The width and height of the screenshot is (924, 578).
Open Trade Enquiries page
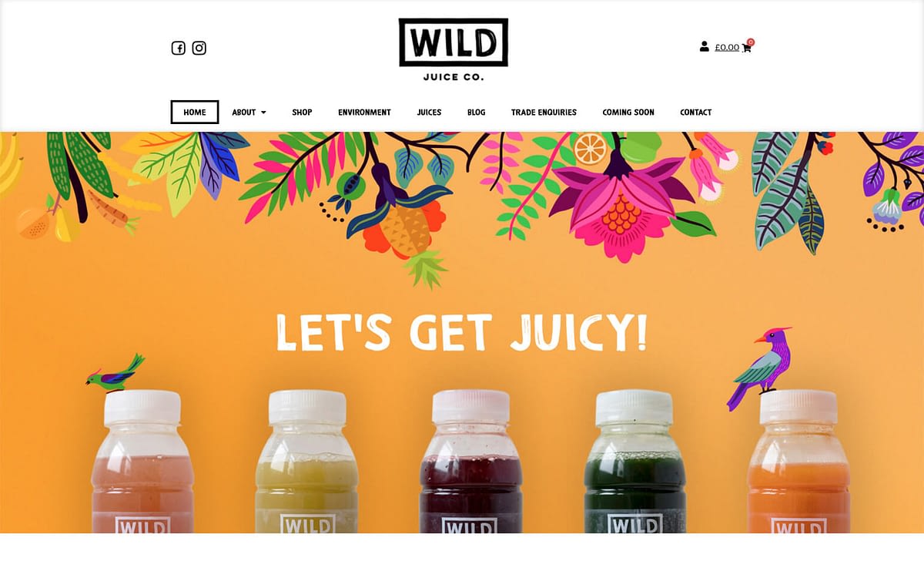(544, 113)
